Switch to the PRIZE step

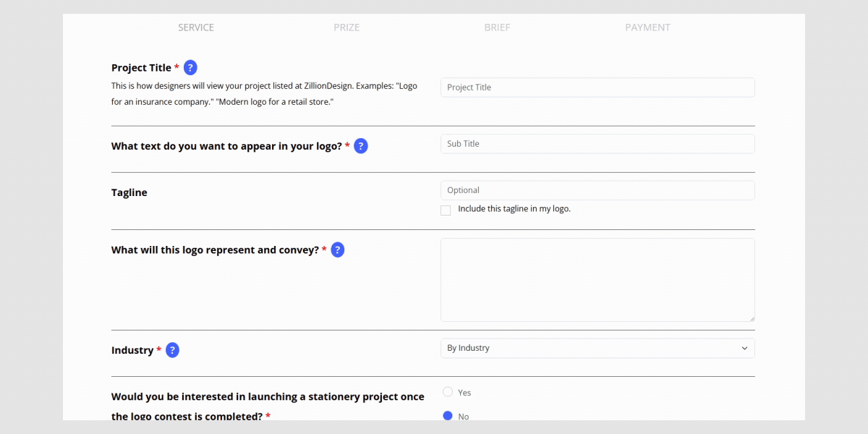(x=346, y=27)
